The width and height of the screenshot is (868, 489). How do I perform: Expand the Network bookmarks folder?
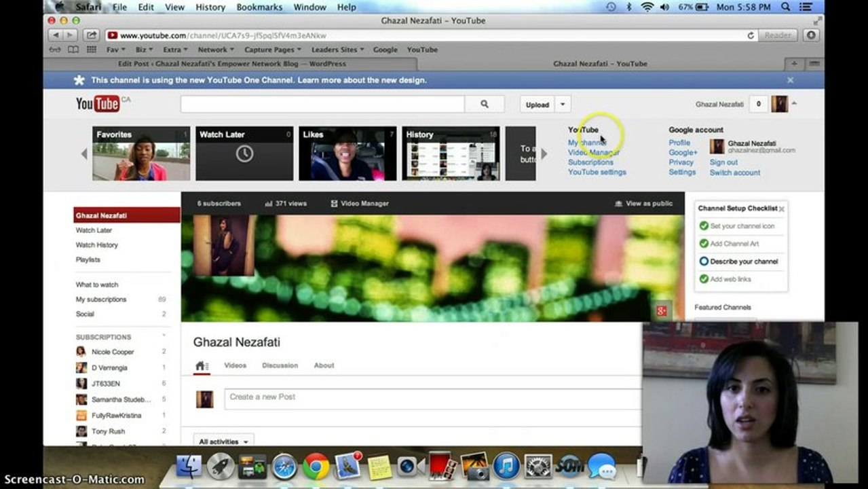(x=216, y=50)
